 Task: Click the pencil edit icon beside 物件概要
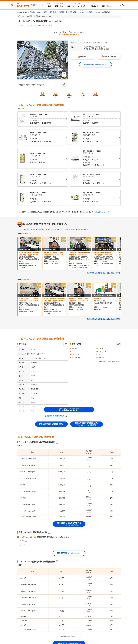pos(66,344)
